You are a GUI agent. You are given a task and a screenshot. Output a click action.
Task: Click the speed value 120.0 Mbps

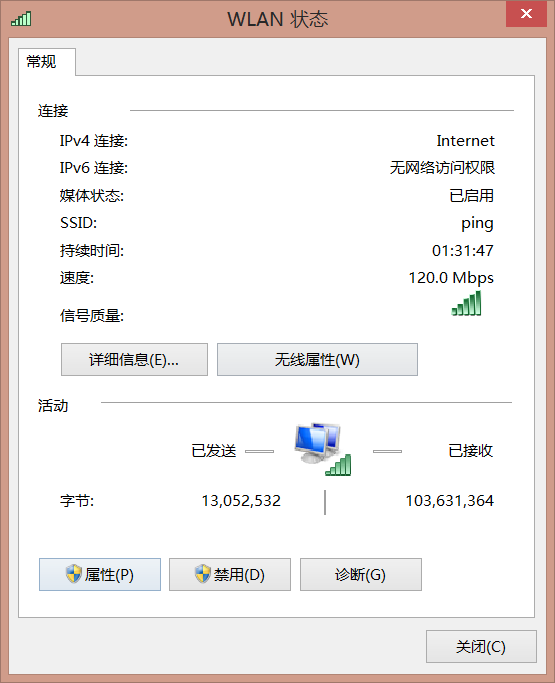[x=451, y=278]
